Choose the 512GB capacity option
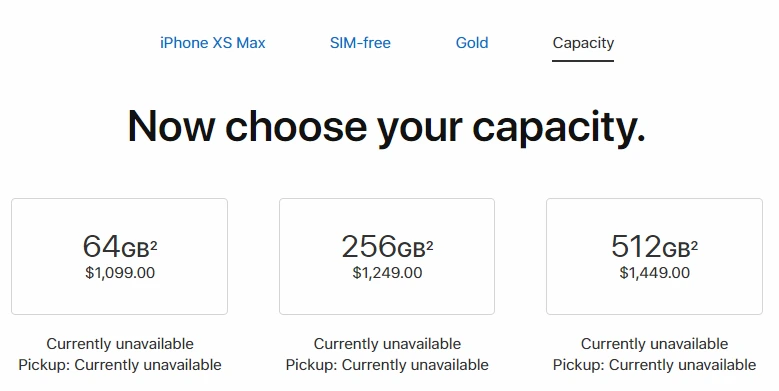779x391 pixels. 654,256
